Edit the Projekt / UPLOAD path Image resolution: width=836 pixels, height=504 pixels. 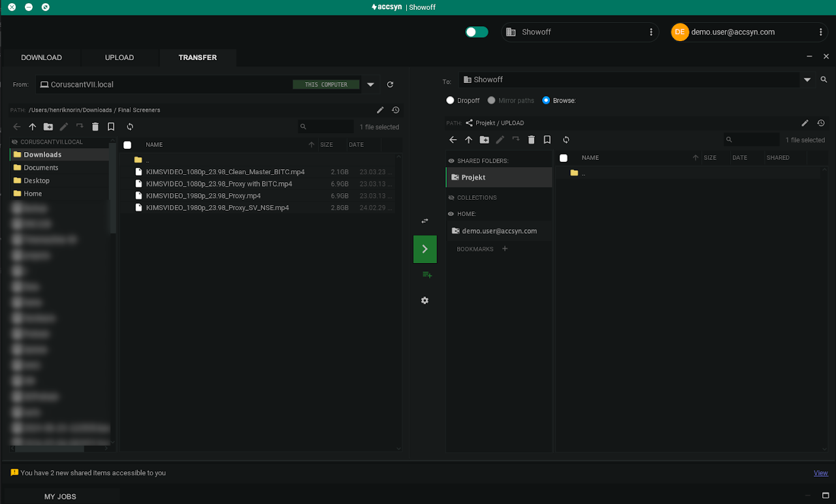coord(805,123)
